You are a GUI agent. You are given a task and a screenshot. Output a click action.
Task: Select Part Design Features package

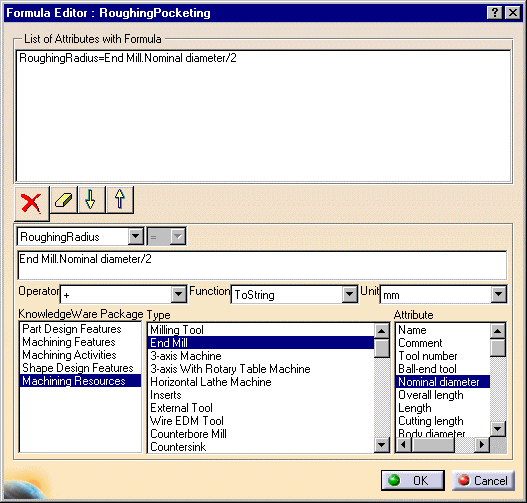72,329
